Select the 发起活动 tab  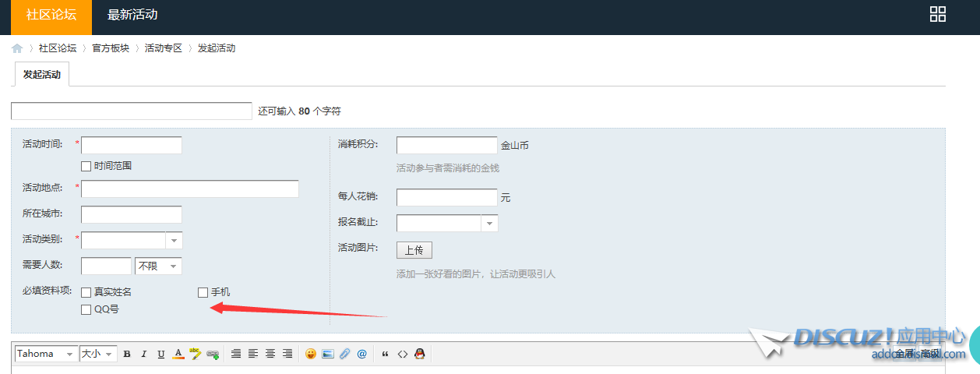coord(42,75)
